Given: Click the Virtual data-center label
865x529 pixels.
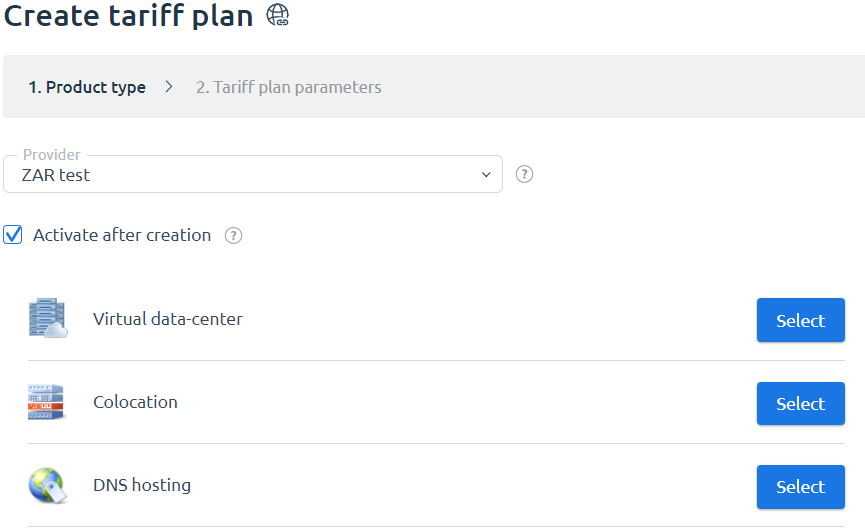Looking at the screenshot, I should (168, 319).
